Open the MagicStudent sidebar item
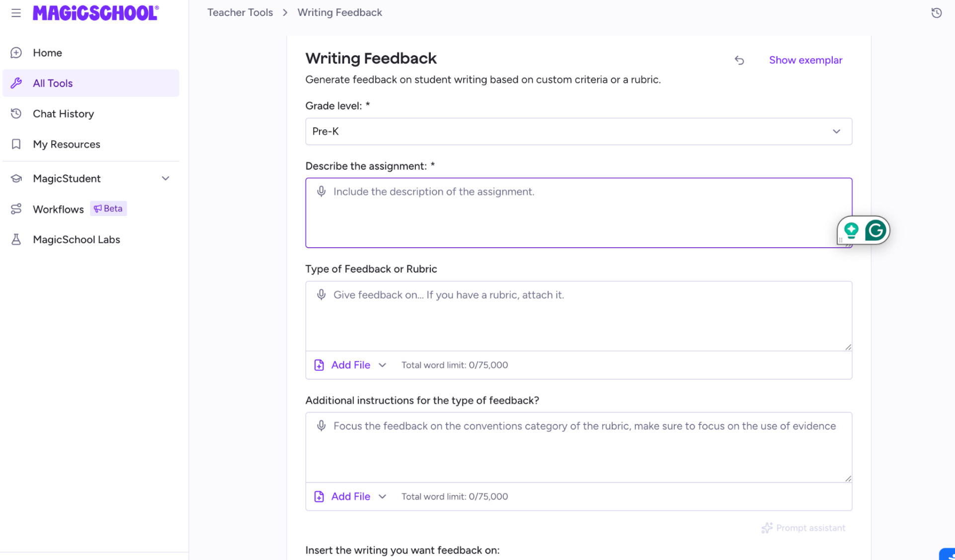This screenshot has height=560, width=955. (x=91, y=178)
